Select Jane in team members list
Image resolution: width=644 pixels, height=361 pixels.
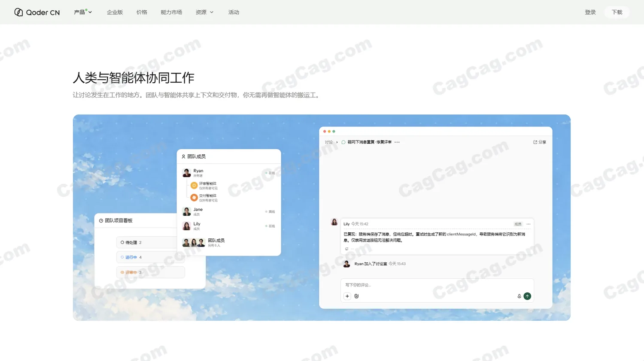pos(228,211)
